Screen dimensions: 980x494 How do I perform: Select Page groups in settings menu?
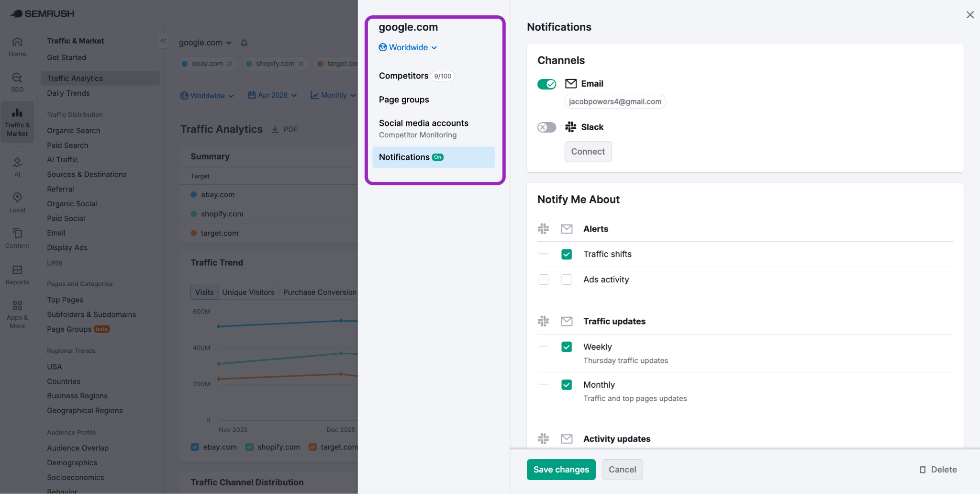[x=434, y=100]
